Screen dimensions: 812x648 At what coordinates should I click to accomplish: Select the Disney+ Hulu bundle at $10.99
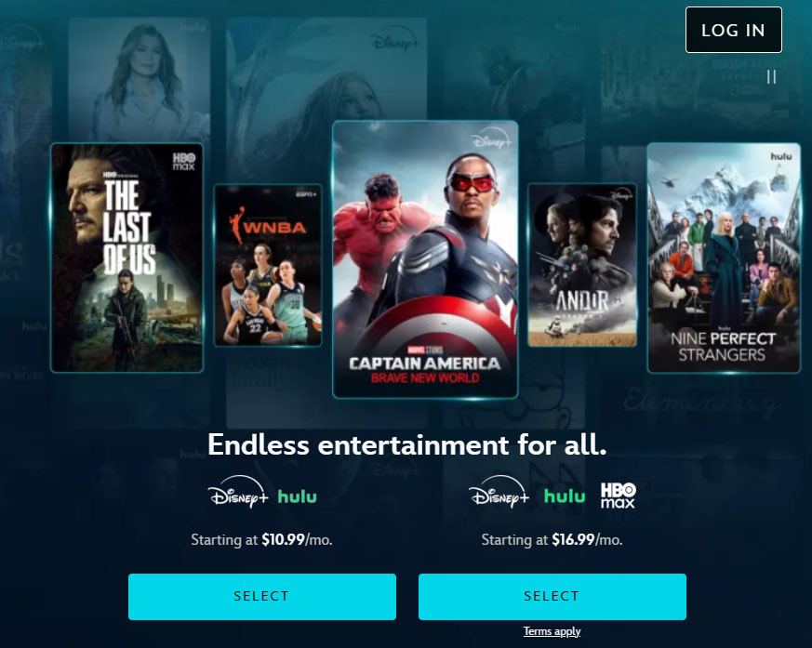pos(262,596)
